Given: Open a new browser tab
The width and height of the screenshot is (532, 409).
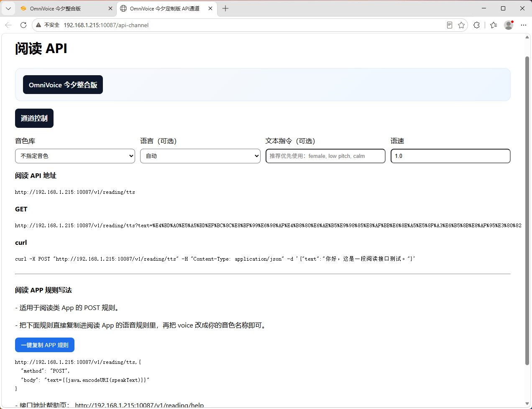Looking at the screenshot, I should [x=225, y=8].
